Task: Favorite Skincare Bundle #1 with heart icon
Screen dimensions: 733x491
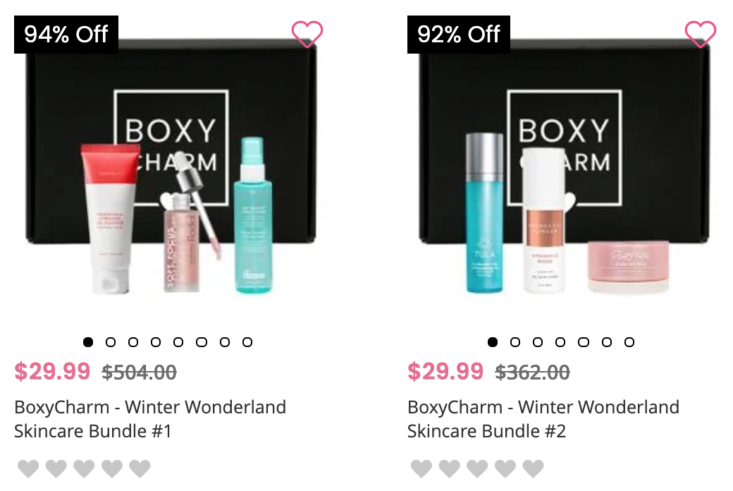Action: [x=307, y=34]
